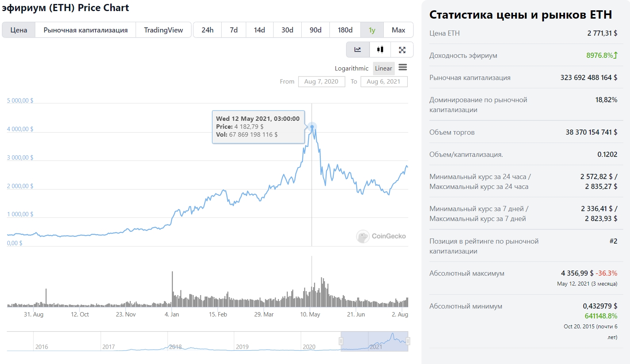Enable Logarithmic scale
Viewport: 630px width, 364px height.
click(351, 69)
